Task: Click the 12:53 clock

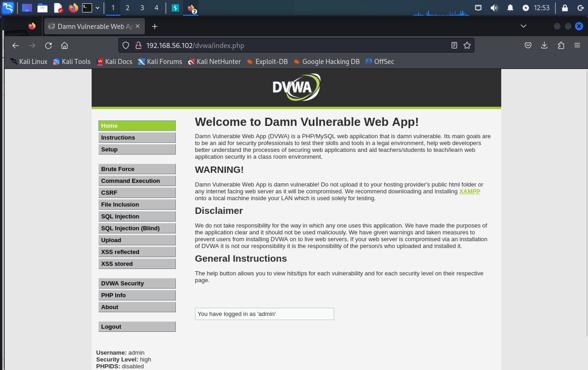Action: 542,8
